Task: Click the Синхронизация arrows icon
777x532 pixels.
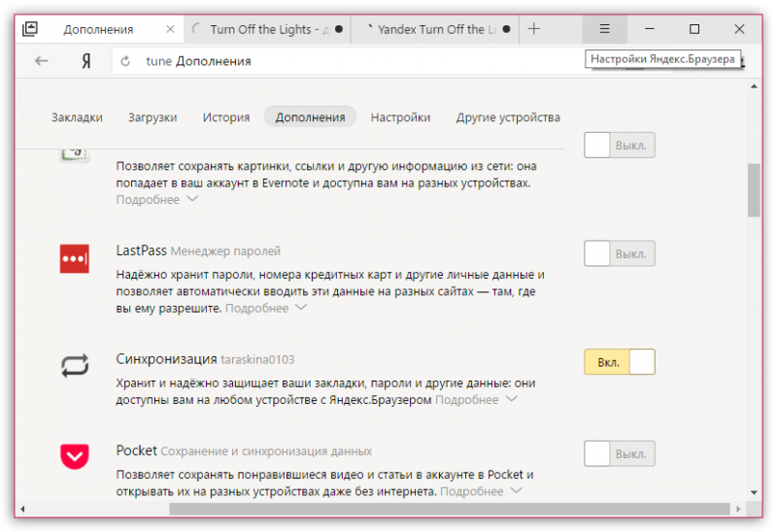Action: (x=75, y=366)
